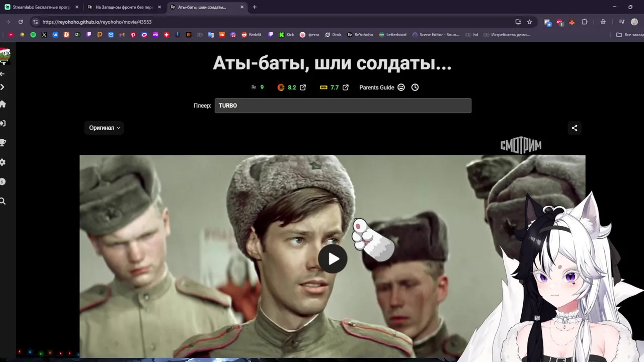Reload the page
Image resolution: width=644 pixels, height=362 pixels.
tap(21, 22)
